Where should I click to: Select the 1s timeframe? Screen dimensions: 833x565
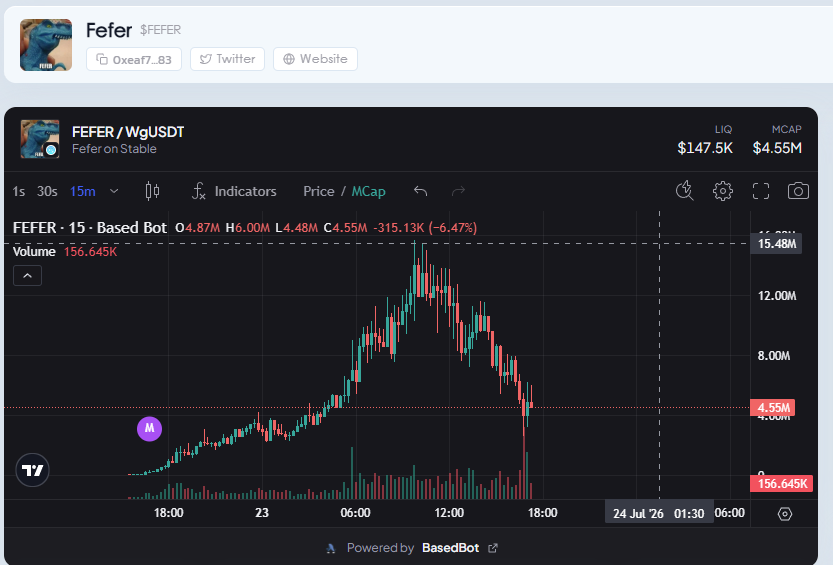(x=19, y=191)
